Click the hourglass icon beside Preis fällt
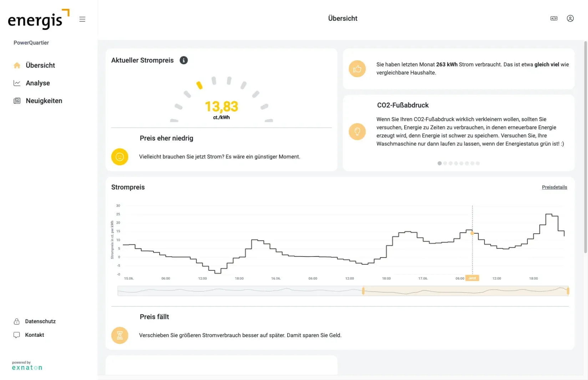The image size is (588, 380). 120,335
